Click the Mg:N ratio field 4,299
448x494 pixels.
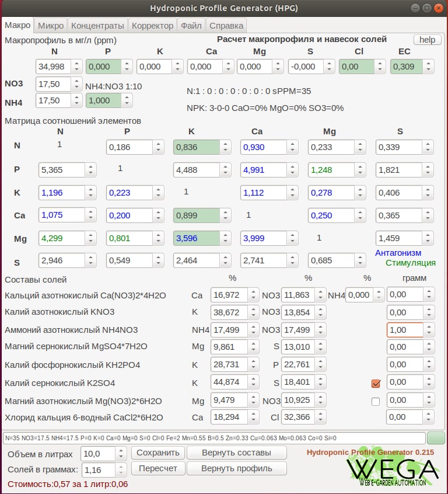click(x=62, y=238)
